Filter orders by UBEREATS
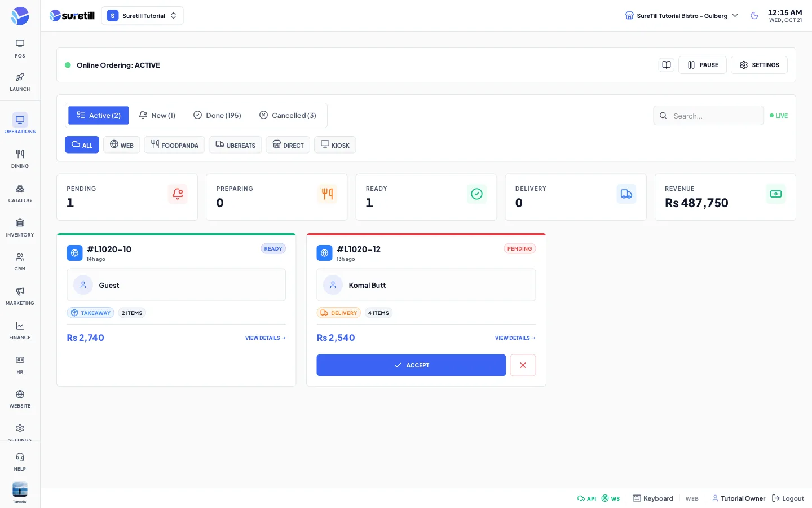812x508 pixels. (235, 144)
